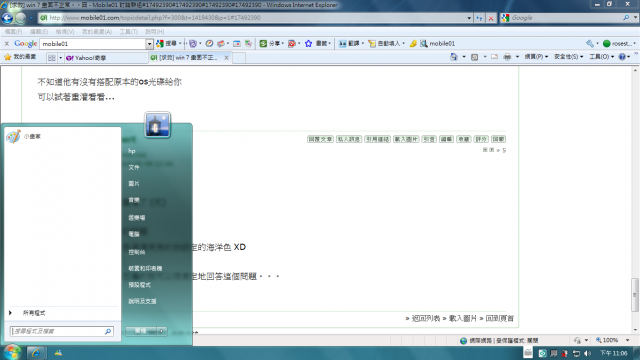
Task: Click the Quick Tabs grid icon
Action: click(51, 58)
